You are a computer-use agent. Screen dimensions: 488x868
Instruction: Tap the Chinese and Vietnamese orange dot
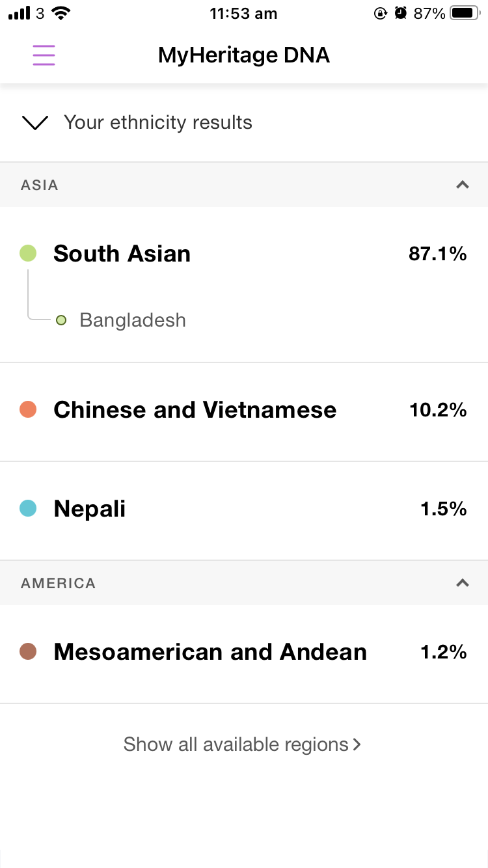pos(28,409)
